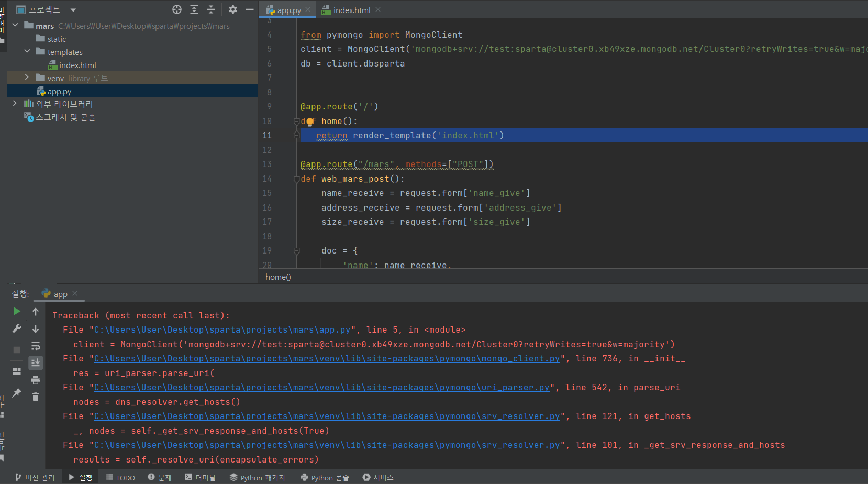Open project panel settings gear
868x484 pixels.
coord(233,9)
